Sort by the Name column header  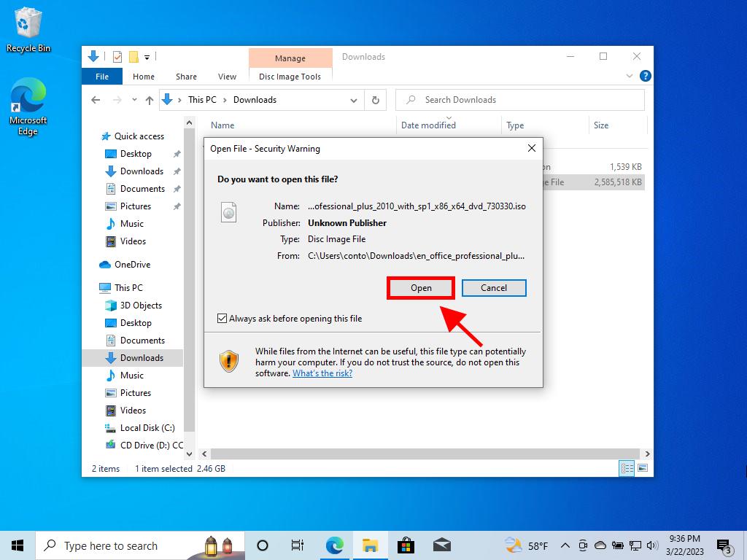222,125
